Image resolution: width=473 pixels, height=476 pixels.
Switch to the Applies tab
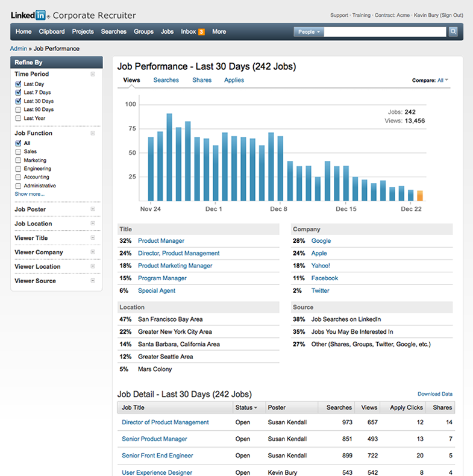pos(234,80)
